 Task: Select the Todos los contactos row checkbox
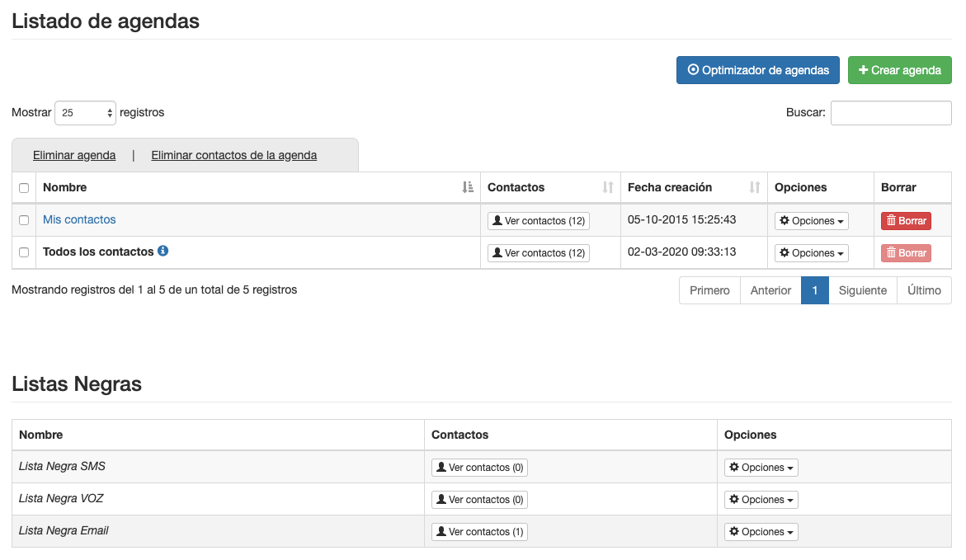click(24, 252)
